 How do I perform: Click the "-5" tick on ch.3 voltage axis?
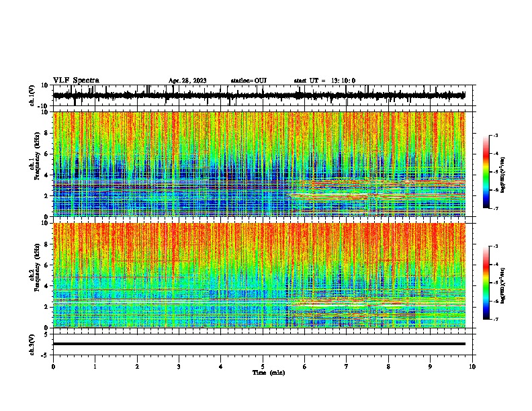point(45,355)
